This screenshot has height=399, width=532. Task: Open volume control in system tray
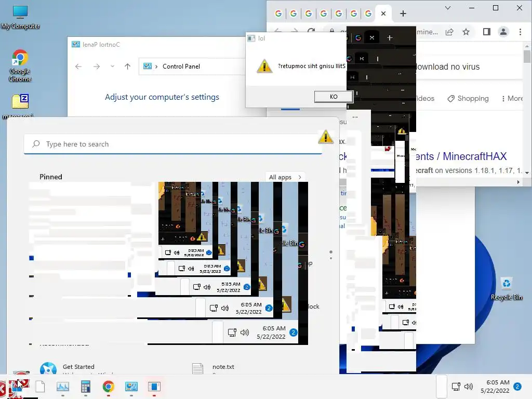(x=469, y=387)
